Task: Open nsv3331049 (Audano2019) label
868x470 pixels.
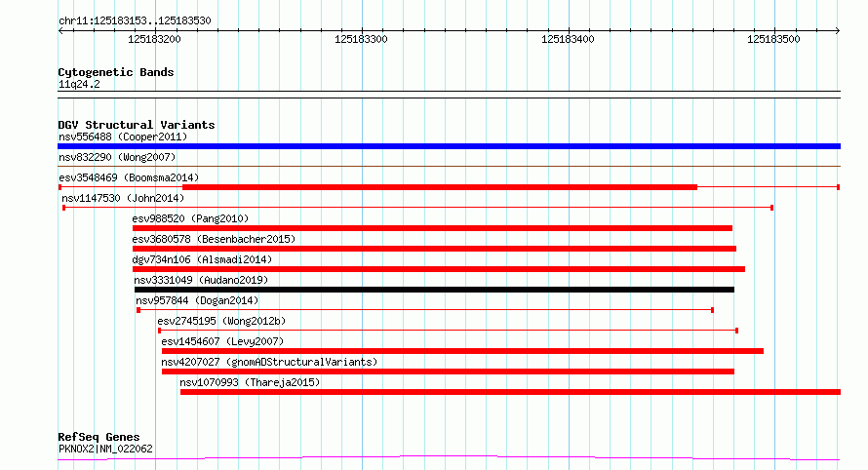Action: [201, 280]
